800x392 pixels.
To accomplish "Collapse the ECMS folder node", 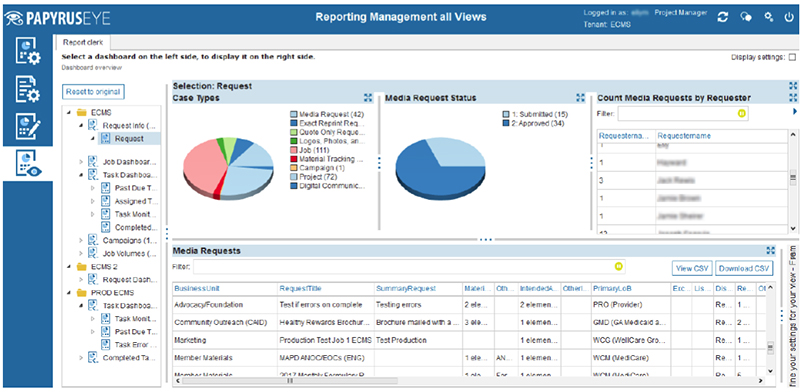I will point(69,112).
